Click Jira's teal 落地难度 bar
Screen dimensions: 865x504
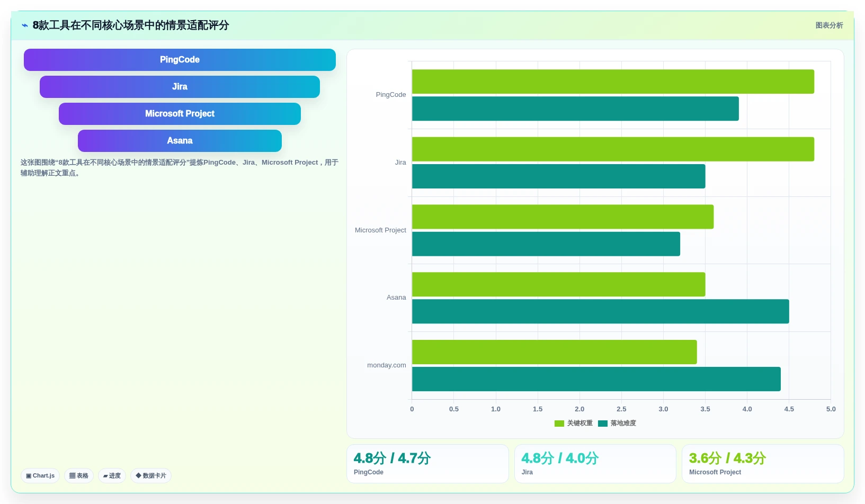point(558,176)
